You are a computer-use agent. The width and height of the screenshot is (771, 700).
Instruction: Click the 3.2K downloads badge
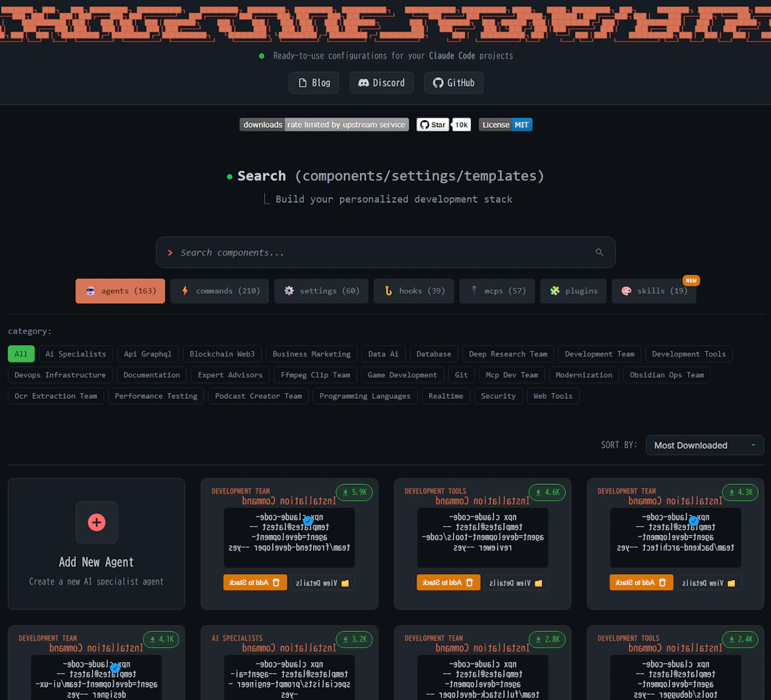[354, 640]
